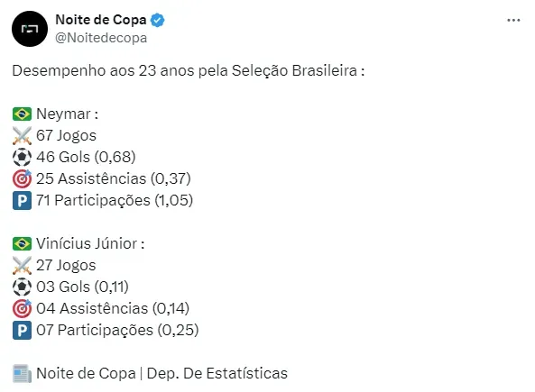Click the blue P icon beside 07 Participações
535x392 pixels.
click(x=22, y=331)
